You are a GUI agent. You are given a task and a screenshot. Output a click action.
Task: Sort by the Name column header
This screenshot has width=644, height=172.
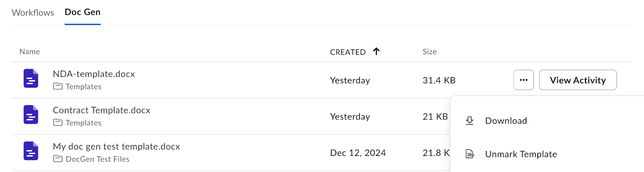point(30,51)
